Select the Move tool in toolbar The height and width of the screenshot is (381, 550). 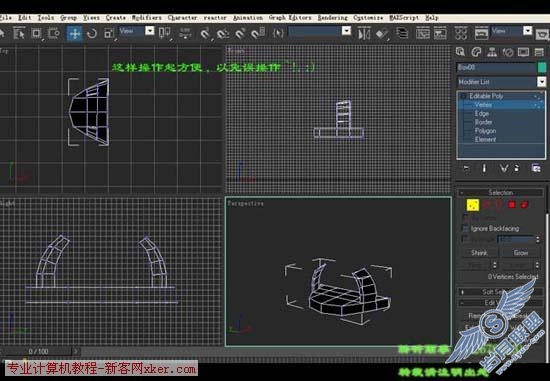pos(74,34)
